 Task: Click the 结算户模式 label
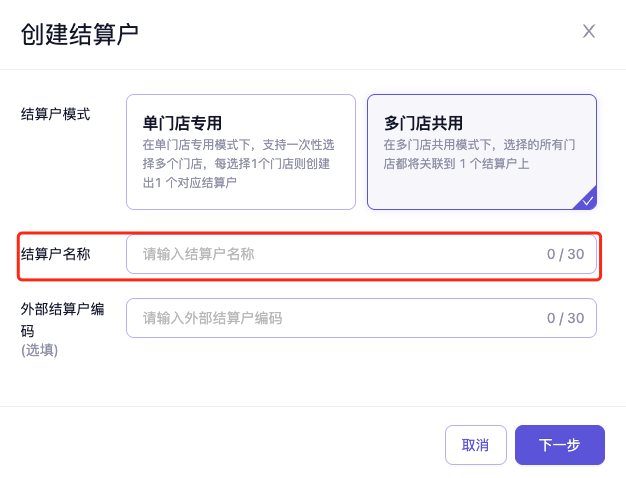tap(55, 113)
